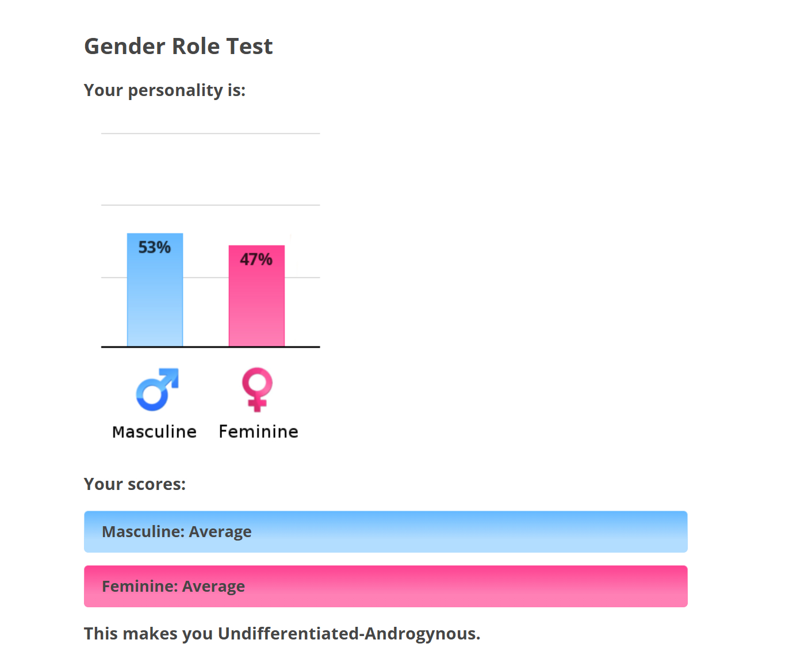Screen dimensions: 812x655
Task: Click the pink Feminine: Average score bar
Action: point(385,587)
